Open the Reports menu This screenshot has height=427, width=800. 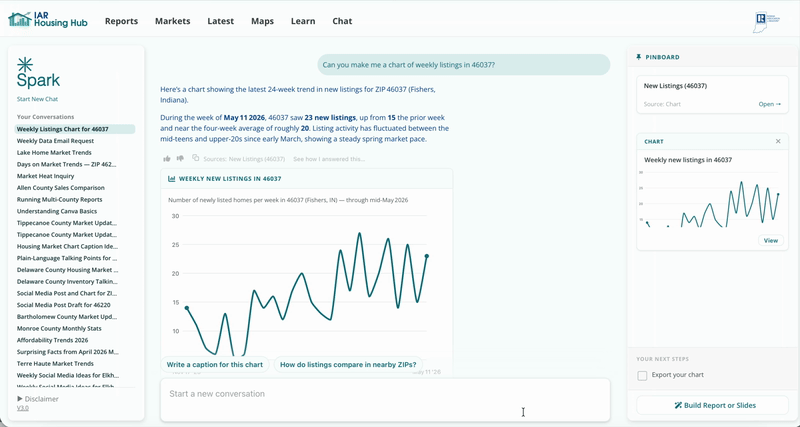point(121,21)
